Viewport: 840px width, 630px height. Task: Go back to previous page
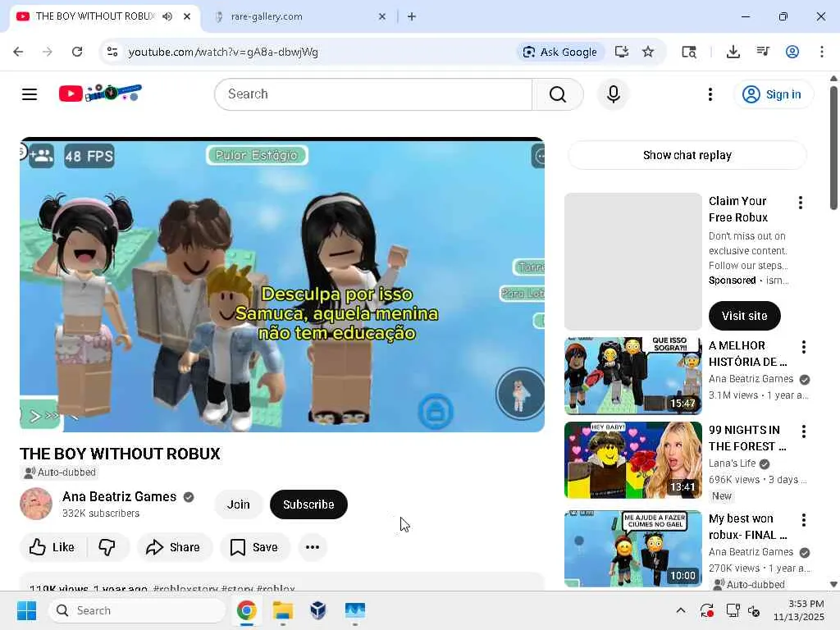tap(18, 52)
